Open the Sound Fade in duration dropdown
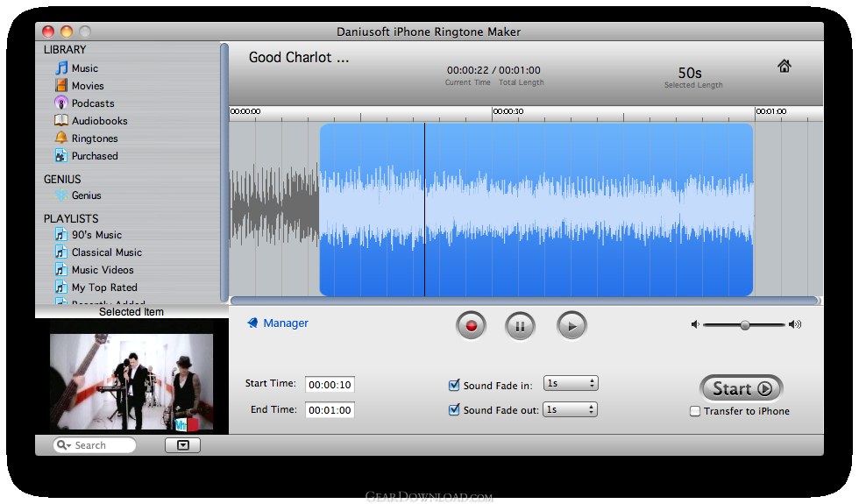 coord(571,384)
